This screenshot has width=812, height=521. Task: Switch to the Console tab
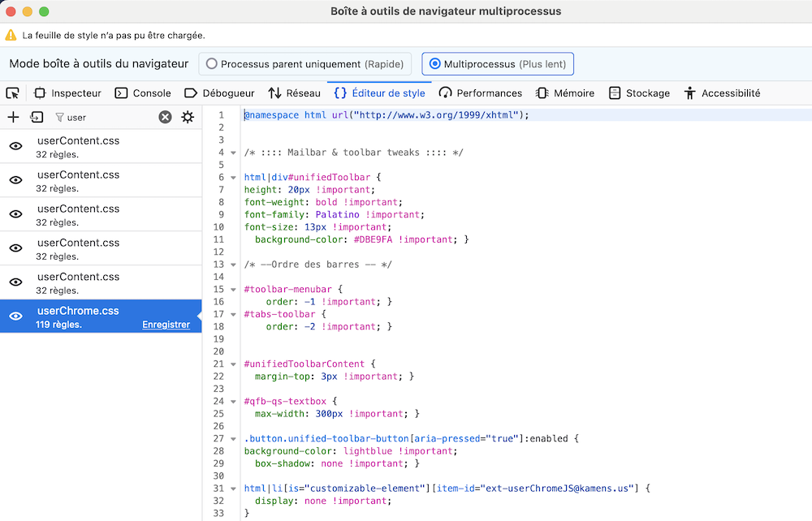(143, 93)
